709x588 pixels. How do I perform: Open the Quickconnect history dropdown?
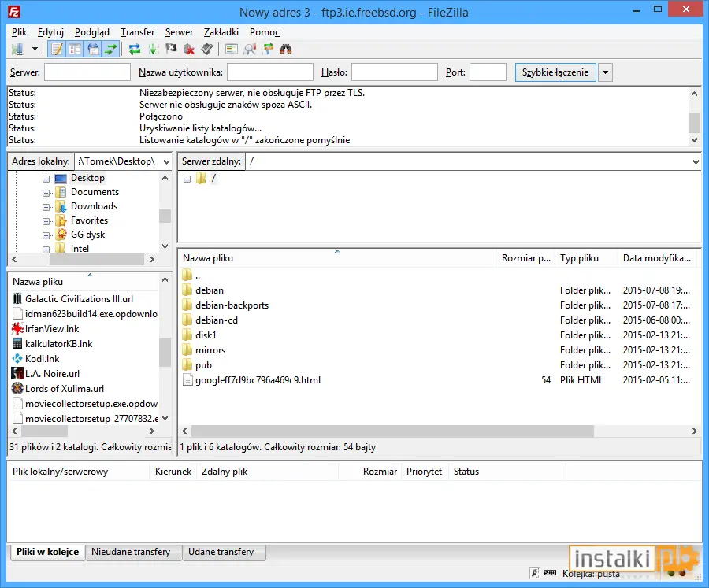[605, 72]
